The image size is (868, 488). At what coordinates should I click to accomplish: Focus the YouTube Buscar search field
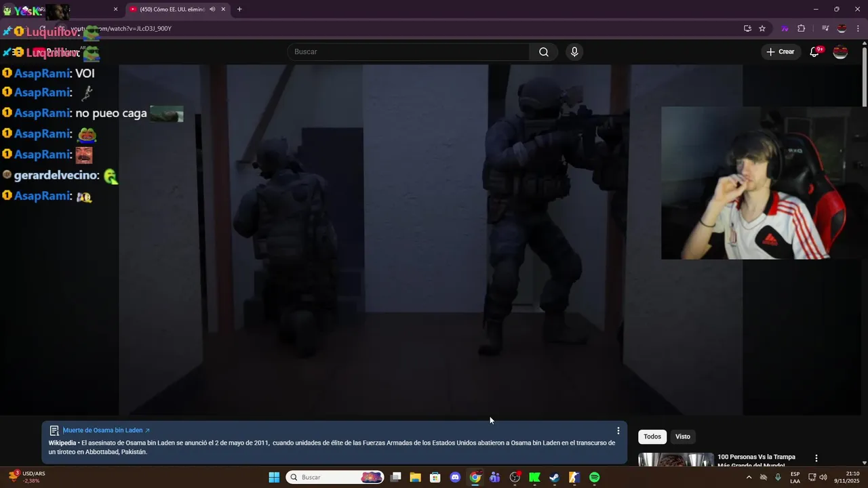coord(409,52)
